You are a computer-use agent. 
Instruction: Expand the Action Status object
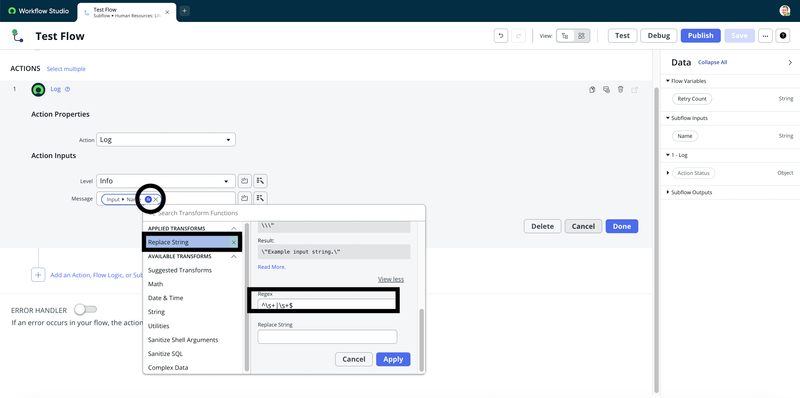coord(668,173)
